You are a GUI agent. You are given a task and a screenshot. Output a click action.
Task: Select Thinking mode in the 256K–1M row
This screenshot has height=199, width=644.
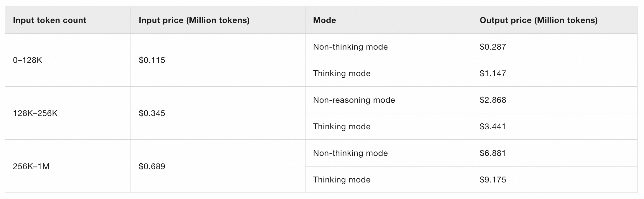pyautogui.click(x=341, y=180)
